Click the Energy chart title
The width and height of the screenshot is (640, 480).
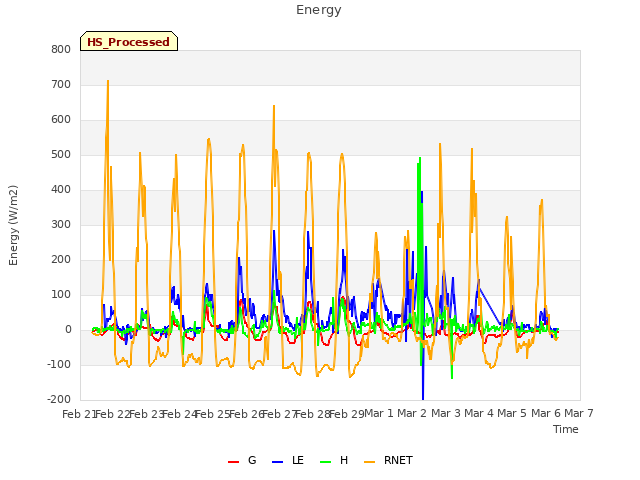(319, 10)
